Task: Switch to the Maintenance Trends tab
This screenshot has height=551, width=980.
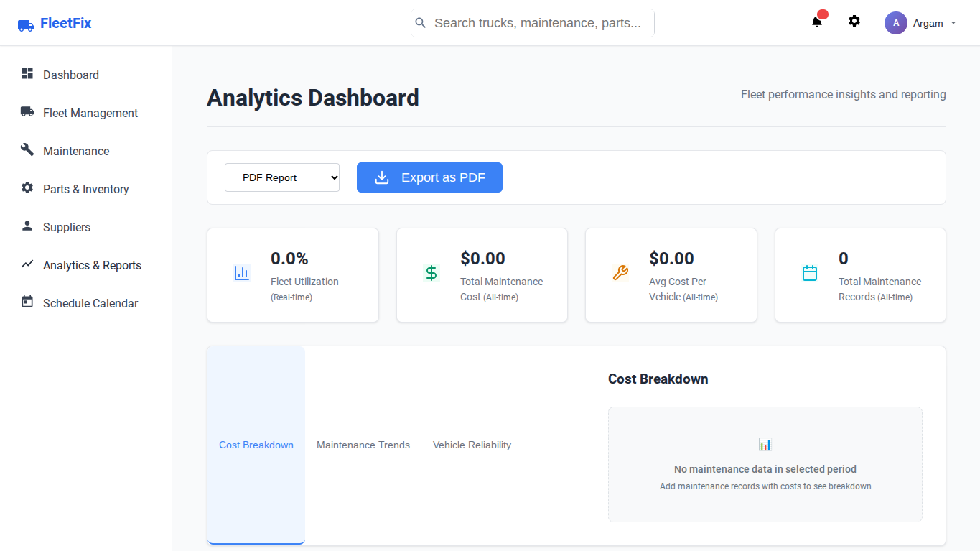Action: pos(363,445)
